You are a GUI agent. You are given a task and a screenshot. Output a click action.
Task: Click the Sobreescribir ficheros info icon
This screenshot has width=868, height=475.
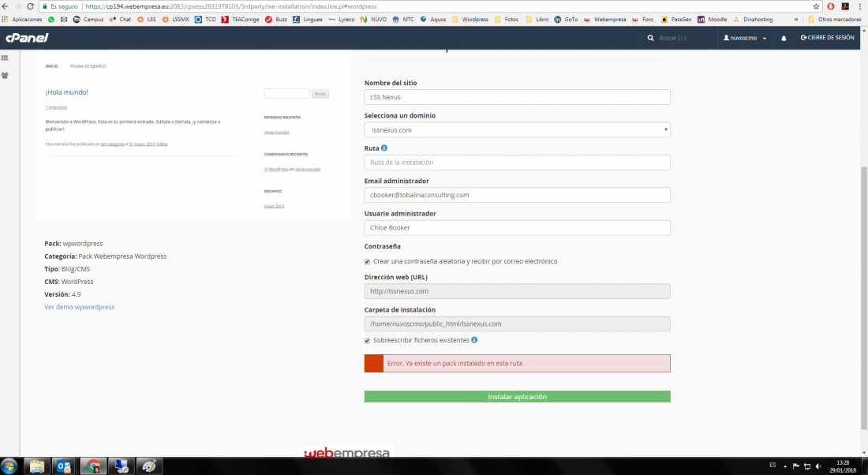(474, 340)
